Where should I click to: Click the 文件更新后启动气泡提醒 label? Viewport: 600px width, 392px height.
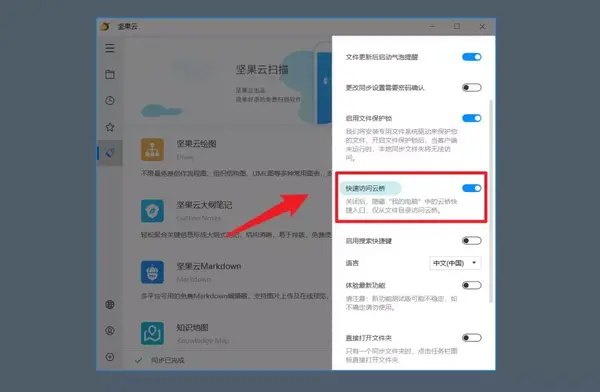tap(382, 57)
